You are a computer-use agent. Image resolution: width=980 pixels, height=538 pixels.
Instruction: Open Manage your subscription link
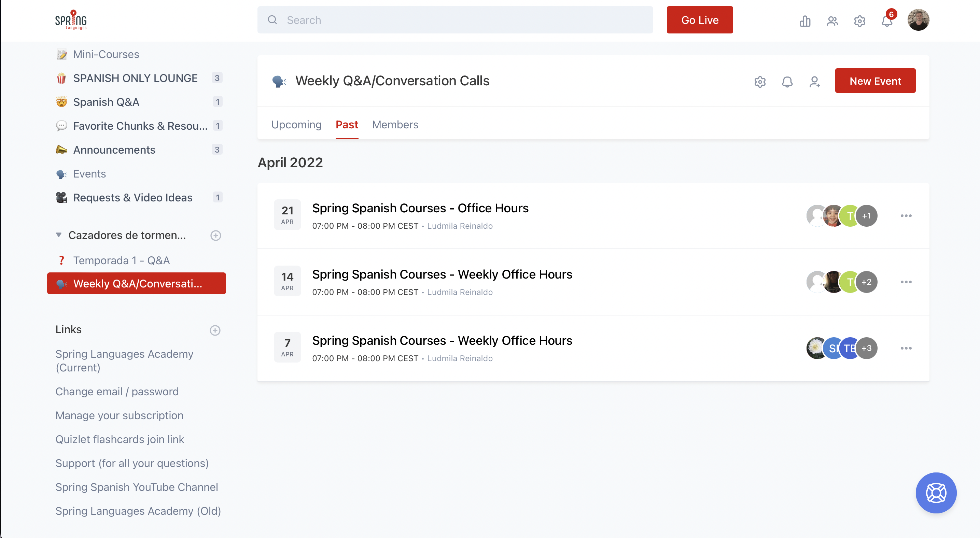click(x=120, y=415)
